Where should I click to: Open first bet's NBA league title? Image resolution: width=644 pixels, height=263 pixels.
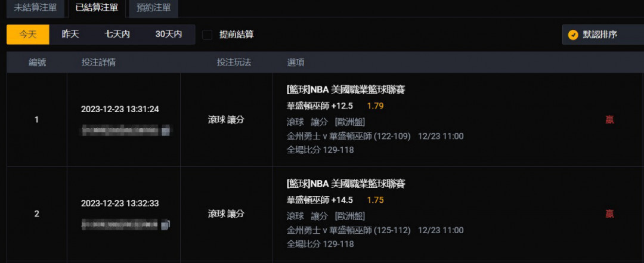tap(346, 90)
